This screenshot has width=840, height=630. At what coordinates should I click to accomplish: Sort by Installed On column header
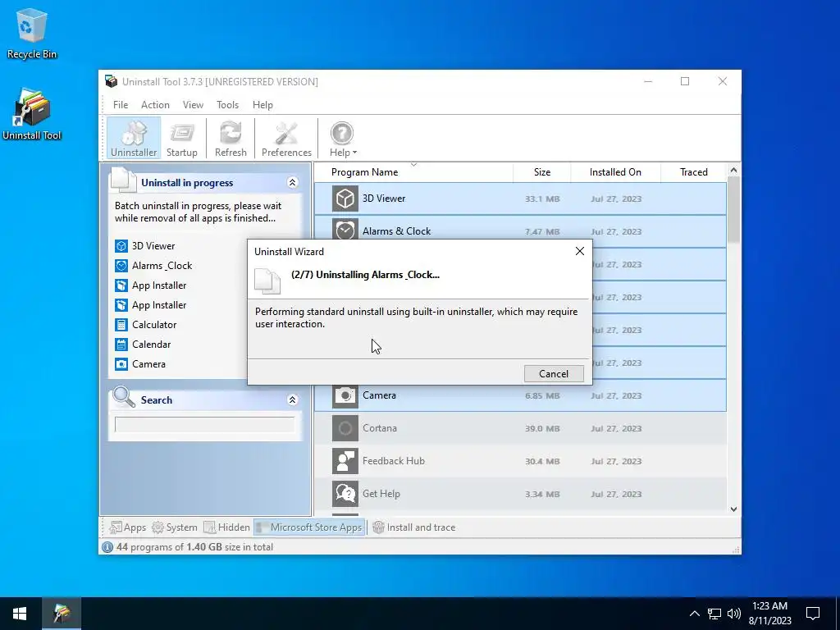[x=615, y=172]
